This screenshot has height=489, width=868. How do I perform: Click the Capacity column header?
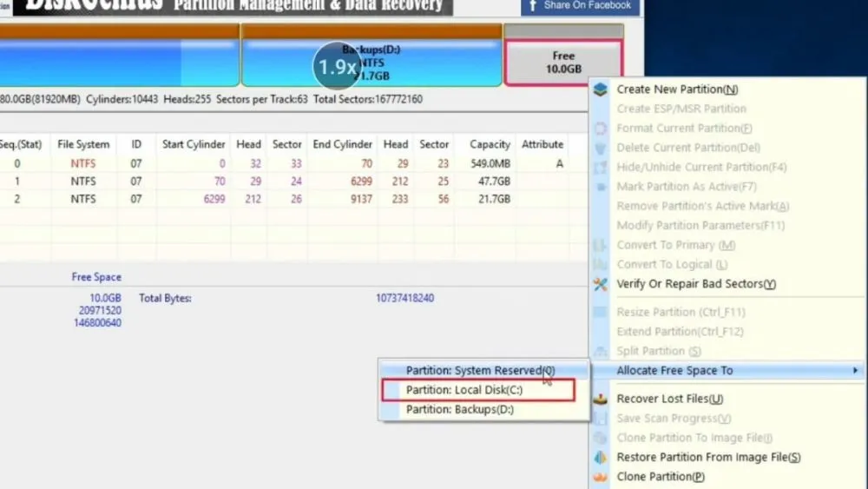click(490, 145)
